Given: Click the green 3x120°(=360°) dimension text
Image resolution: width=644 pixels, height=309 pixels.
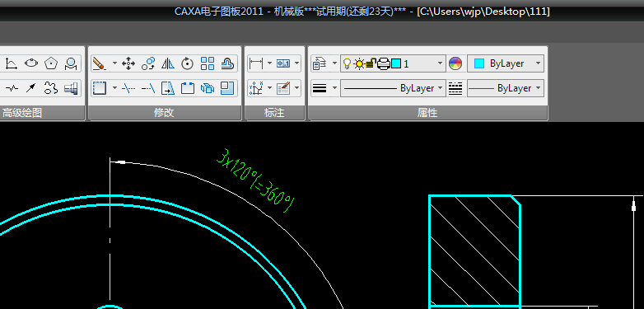Looking at the screenshot, I should coord(256,181).
